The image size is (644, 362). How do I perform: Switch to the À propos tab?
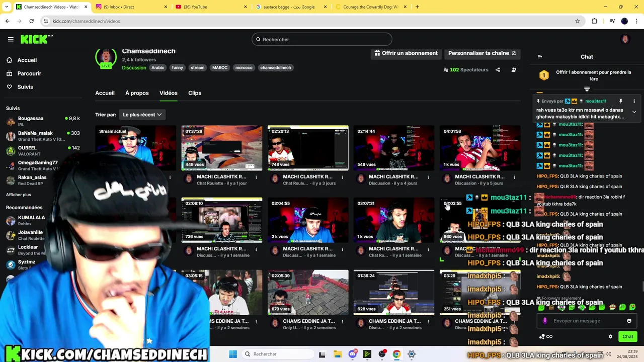point(137,93)
